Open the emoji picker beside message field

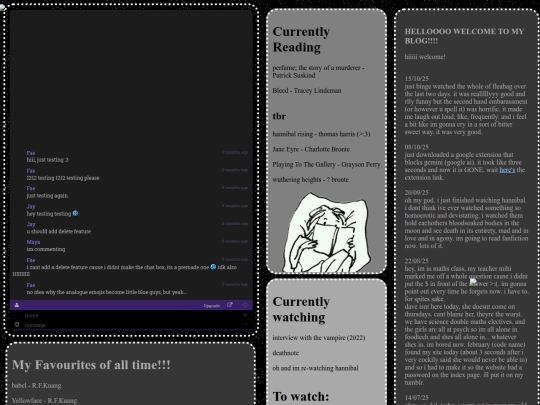[17, 324]
